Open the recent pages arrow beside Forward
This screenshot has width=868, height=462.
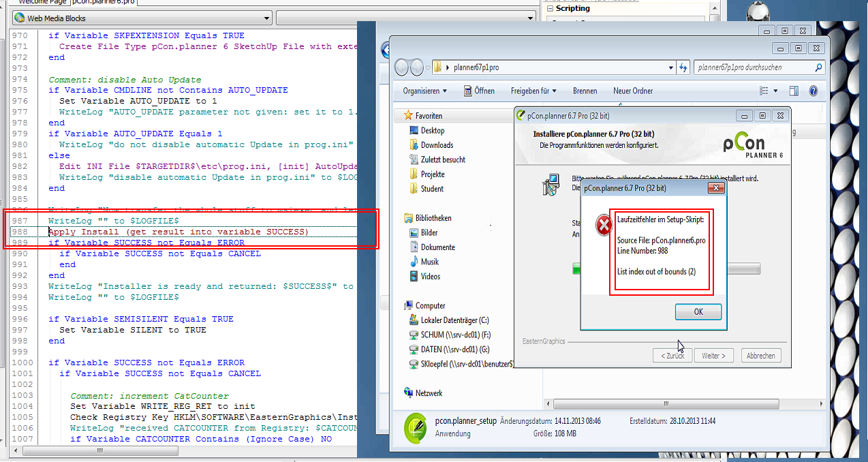[428, 67]
